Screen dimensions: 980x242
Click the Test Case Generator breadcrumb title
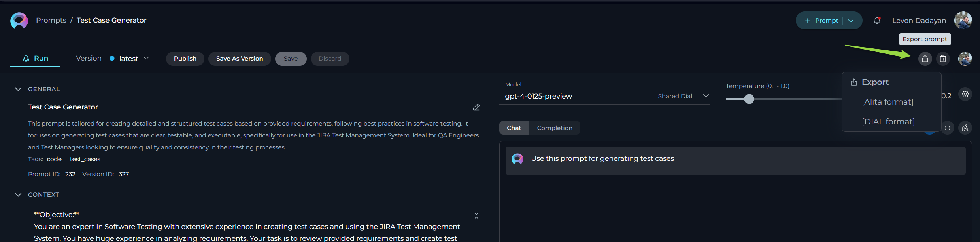tap(111, 20)
